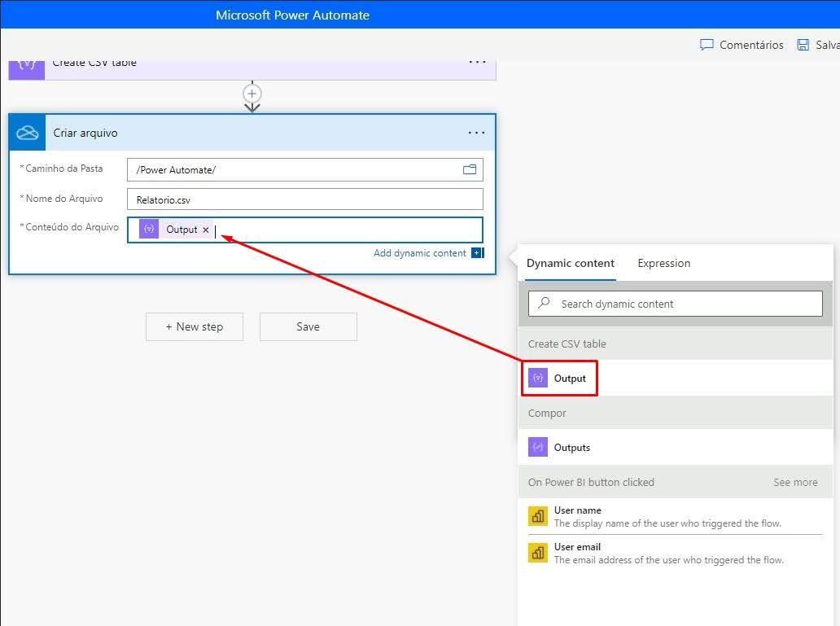Switch to the Expression tab
The image size is (840, 626).
pos(663,263)
